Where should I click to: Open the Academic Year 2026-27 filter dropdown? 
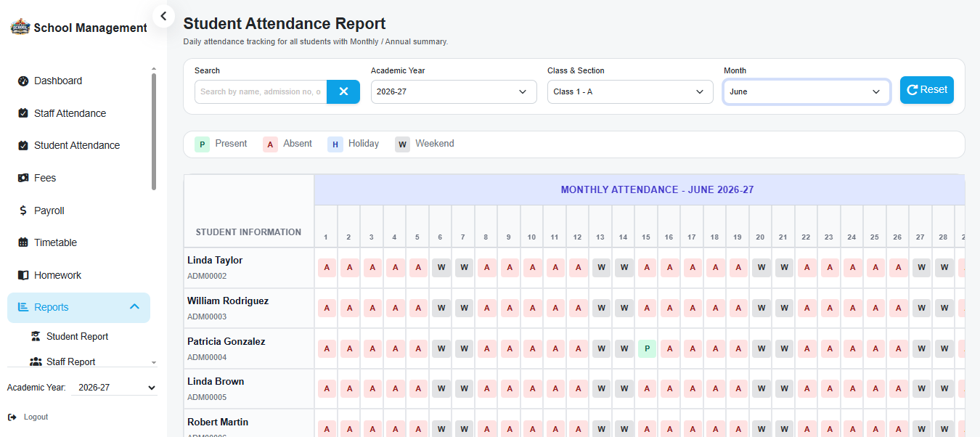pyautogui.click(x=454, y=91)
